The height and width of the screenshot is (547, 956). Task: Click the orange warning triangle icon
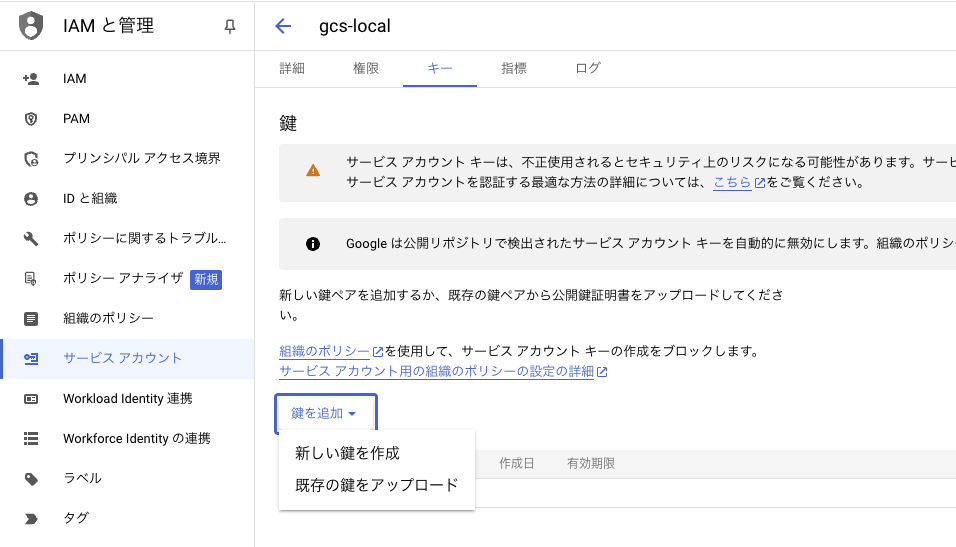click(x=313, y=171)
